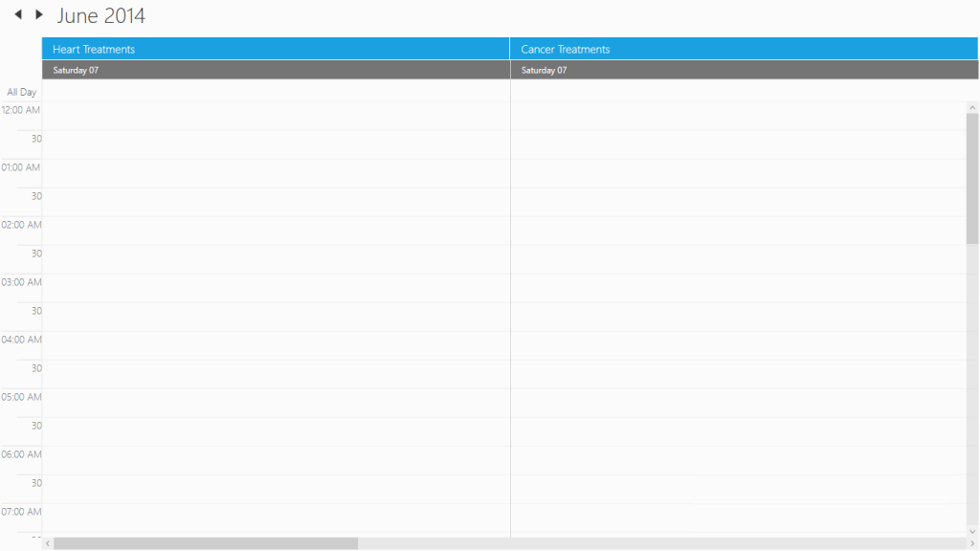Click the horizontal scrollbar's left arrow
Viewport: 980px width, 551px height.
47,543
